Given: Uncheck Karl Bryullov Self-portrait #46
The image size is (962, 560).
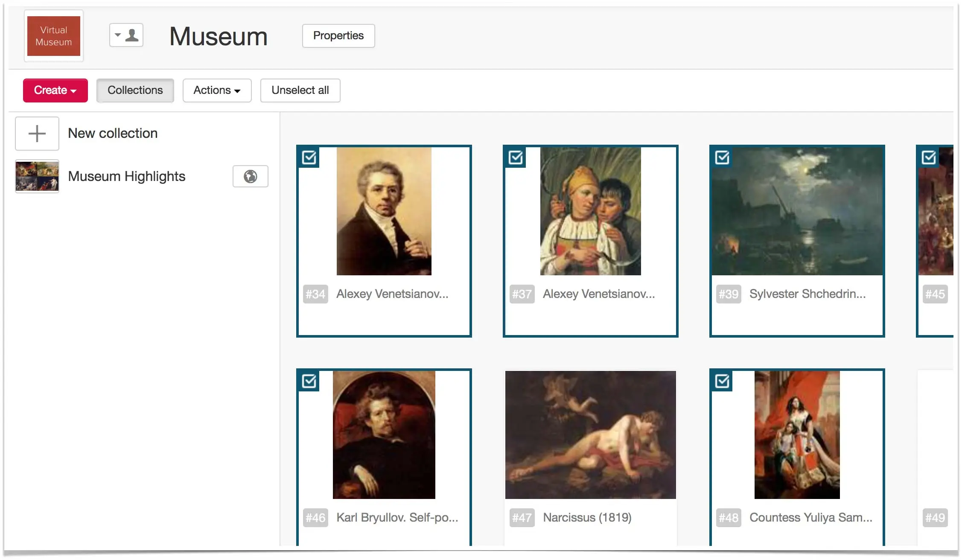Looking at the screenshot, I should (x=309, y=381).
